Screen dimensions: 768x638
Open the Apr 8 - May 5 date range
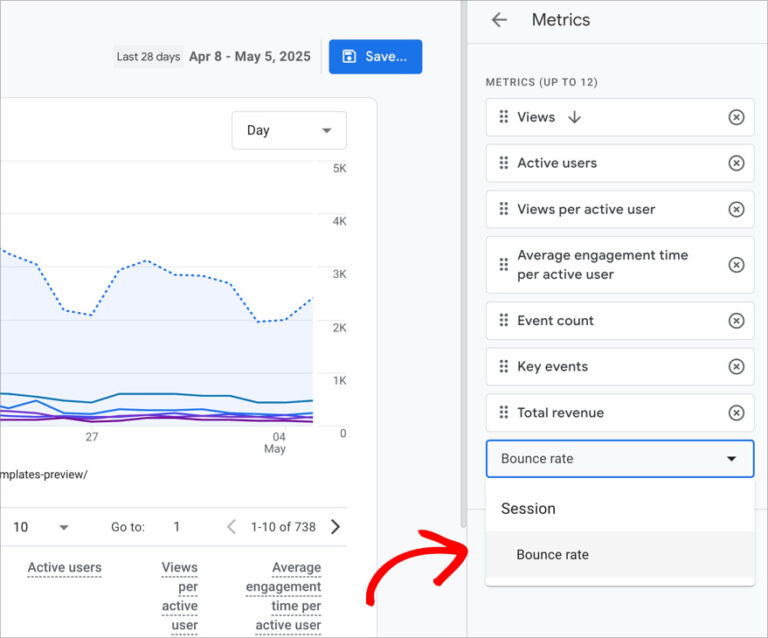[249, 57]
